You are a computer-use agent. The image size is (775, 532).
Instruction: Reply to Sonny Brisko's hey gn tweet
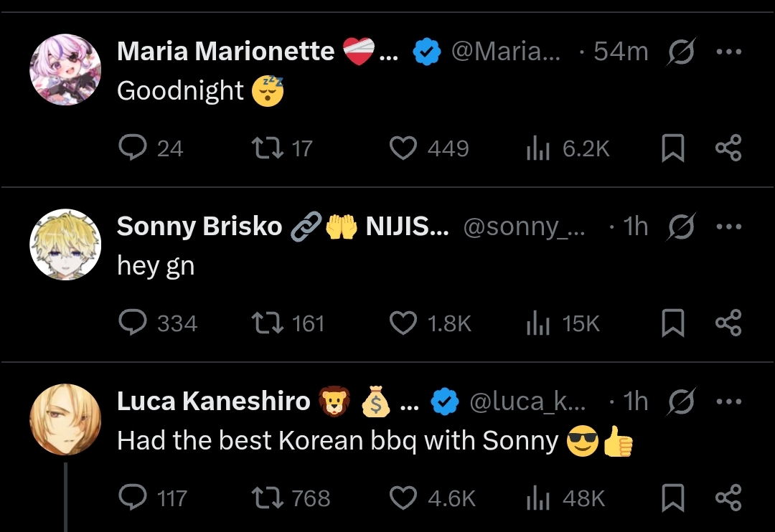(x=132, y=323)
